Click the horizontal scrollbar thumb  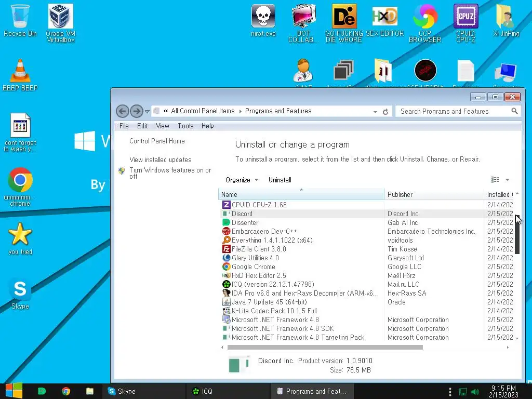coord(325,347)
